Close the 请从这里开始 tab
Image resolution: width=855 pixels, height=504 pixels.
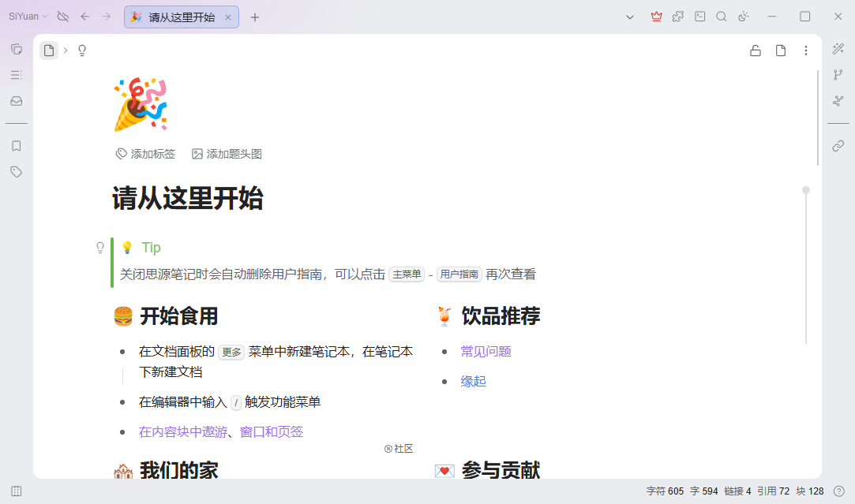tap(228, 17)
